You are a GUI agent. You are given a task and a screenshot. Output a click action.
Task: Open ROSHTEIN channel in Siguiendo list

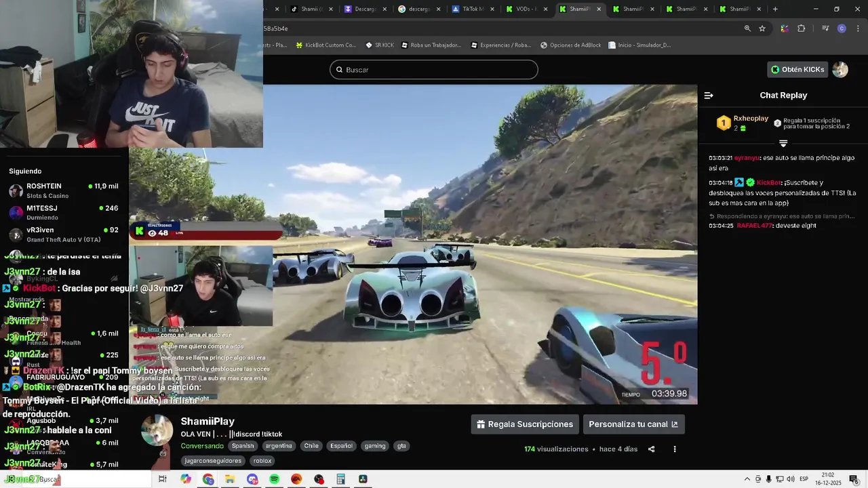[x=64, y=190]
